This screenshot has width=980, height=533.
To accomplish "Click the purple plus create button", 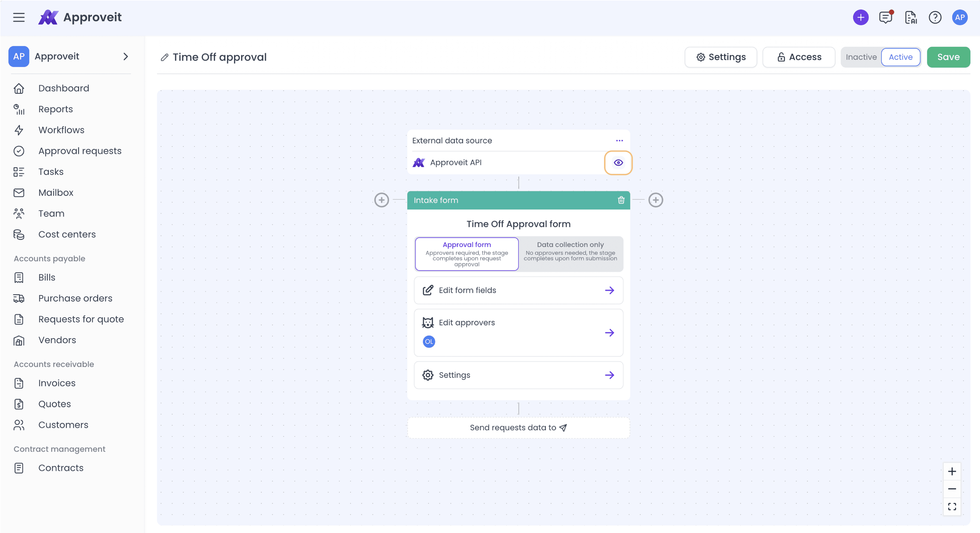I will 861,18.
